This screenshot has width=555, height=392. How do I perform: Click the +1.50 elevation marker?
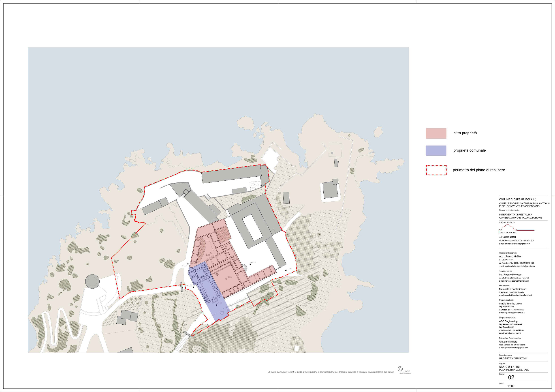coord(189,286)
